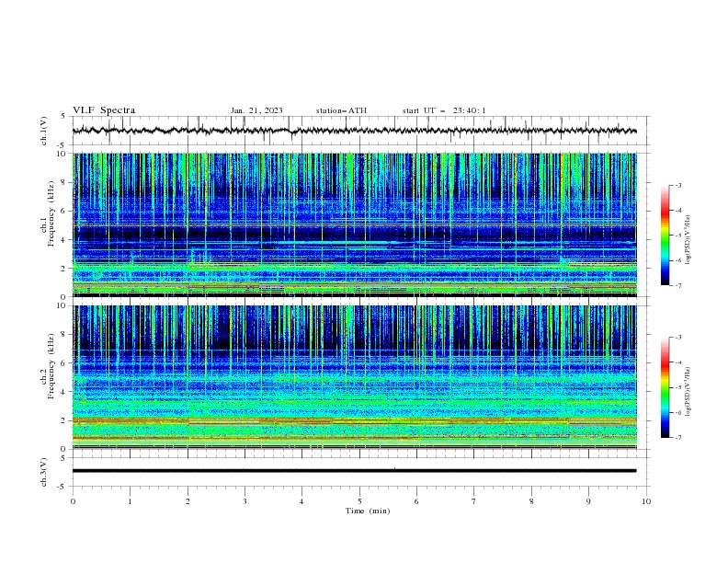Click the "2" kHz tick of ch.1 spectrogram
Viewport: 728px width, 563px height.
65,269
